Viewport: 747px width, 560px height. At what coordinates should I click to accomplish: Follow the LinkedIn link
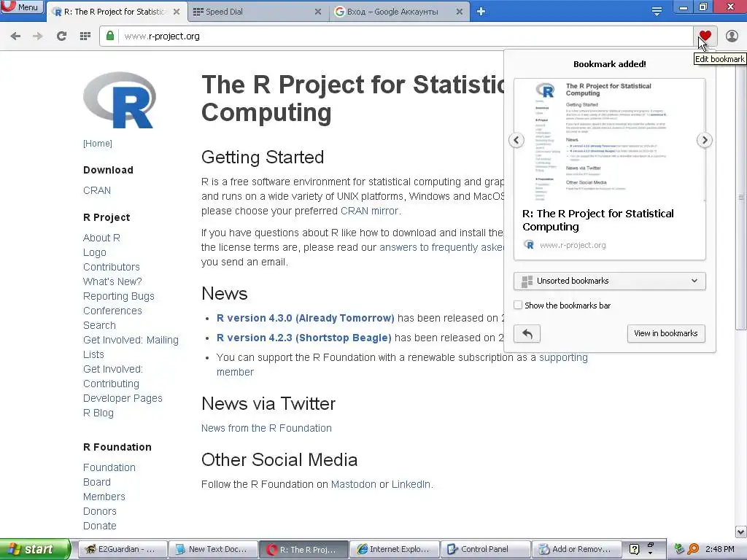click(411, 484)
